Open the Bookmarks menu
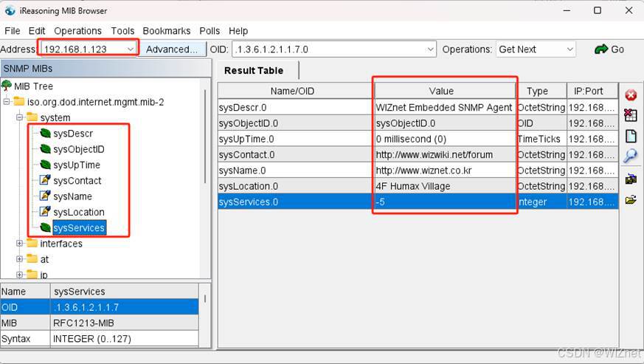This screenshot has height=364, width=644. [x=166, y=31]
